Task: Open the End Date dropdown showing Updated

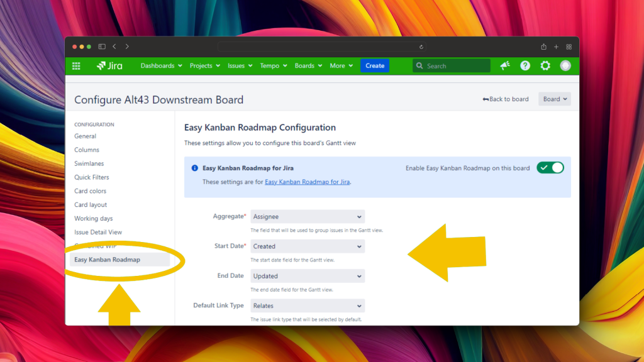Action: pos(308,276)
